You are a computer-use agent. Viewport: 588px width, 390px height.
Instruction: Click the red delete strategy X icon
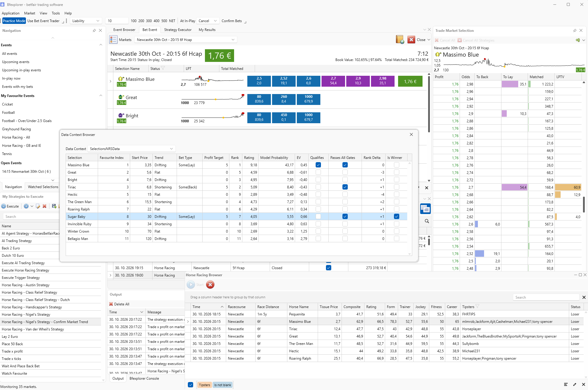44,206
